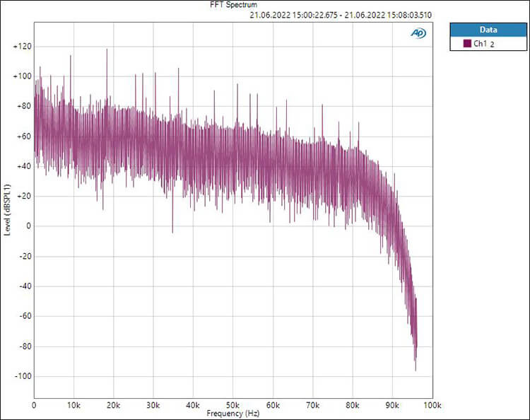Click the +120 tick on level axis
The image size is (530, 420).
point(23,47)
